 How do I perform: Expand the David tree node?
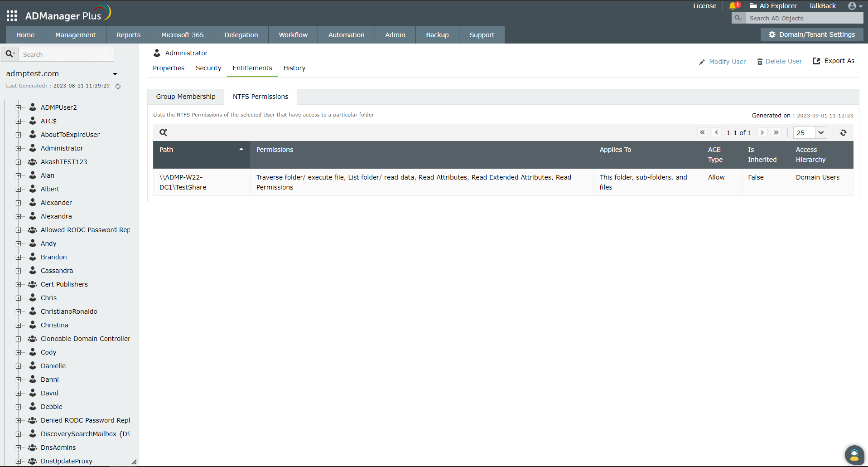18,393
